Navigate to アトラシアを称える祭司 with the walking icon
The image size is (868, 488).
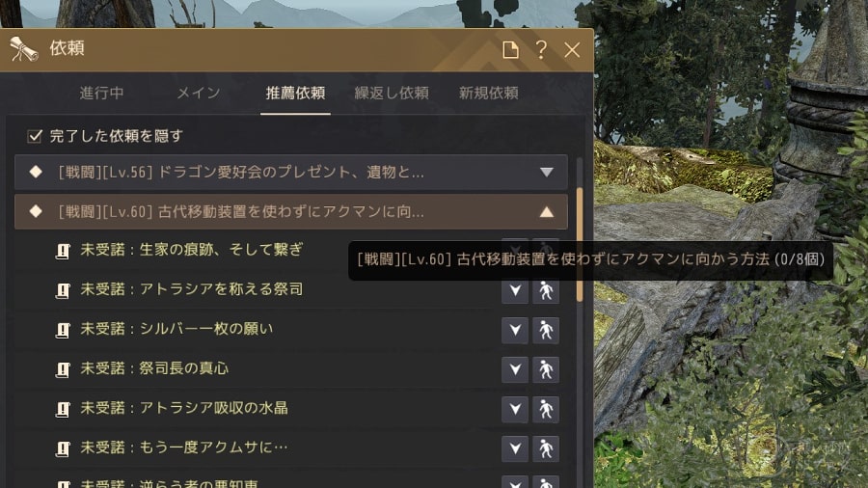click(x=546, y=290)
